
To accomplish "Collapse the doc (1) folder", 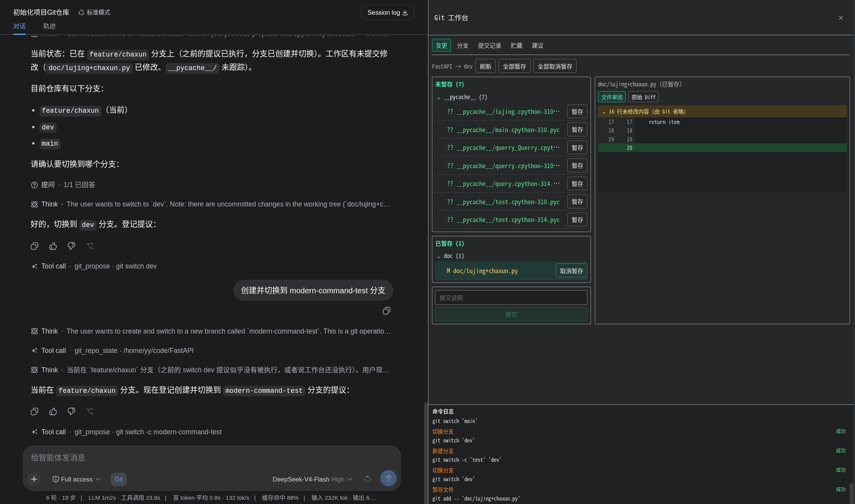I will [x=439, y=256].
